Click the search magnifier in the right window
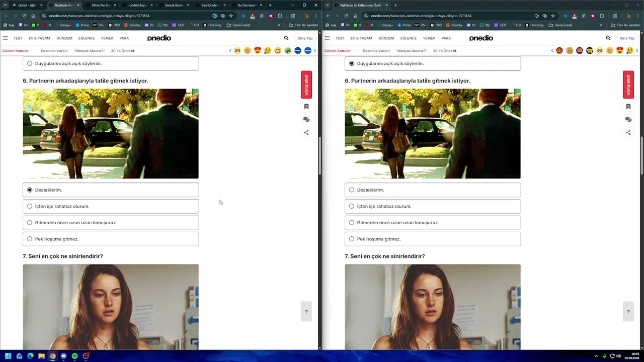The height and width of the screenshot is (362, 644). 608,38
